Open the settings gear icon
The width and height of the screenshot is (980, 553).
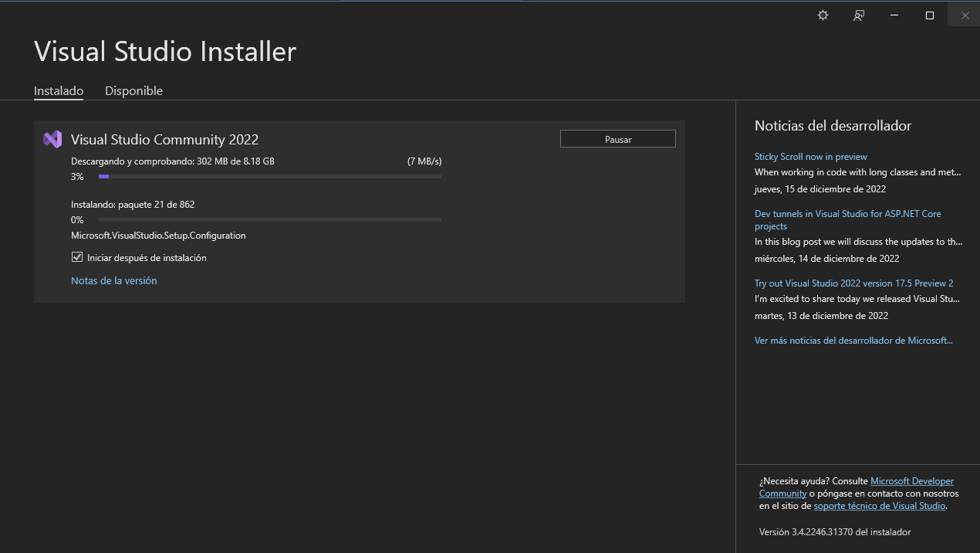(x=823, y=15)
